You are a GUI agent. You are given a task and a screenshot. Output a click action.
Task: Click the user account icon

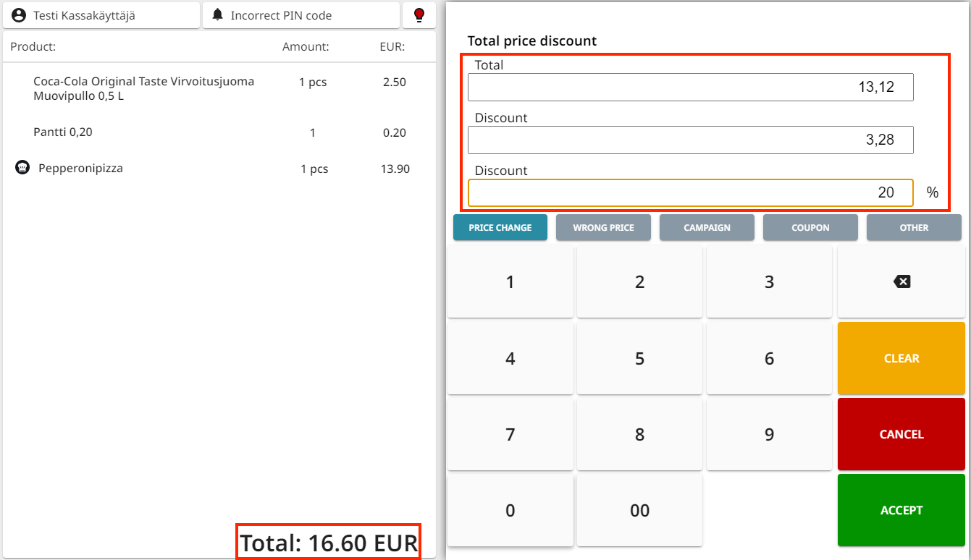click(x=19, y=15)
